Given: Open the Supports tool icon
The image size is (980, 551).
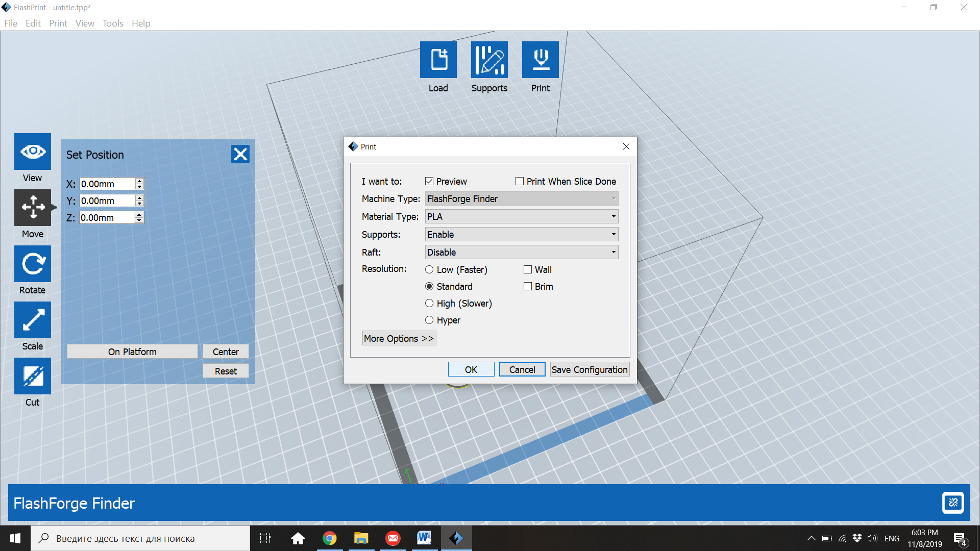Looking at the screenshot, I should [489, 60].
